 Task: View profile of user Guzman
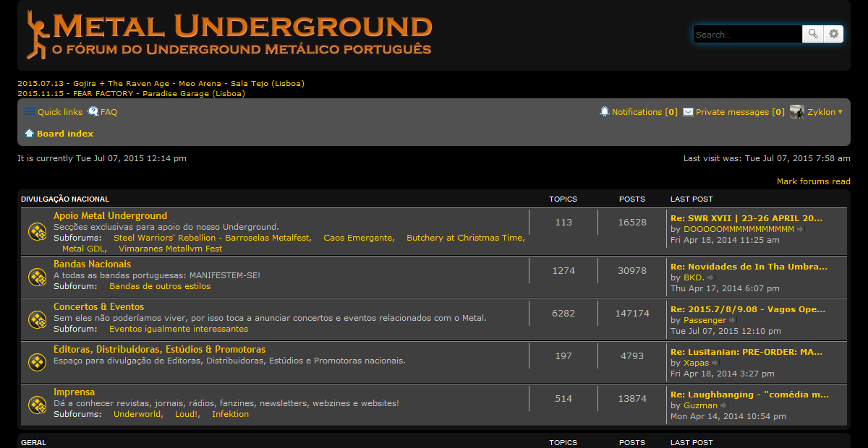(700, 405)
